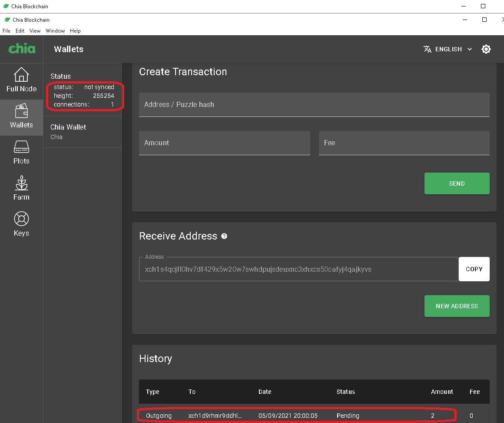504x423 pixels.
Task: Click the Amount input field
Action: coord(224,143)
